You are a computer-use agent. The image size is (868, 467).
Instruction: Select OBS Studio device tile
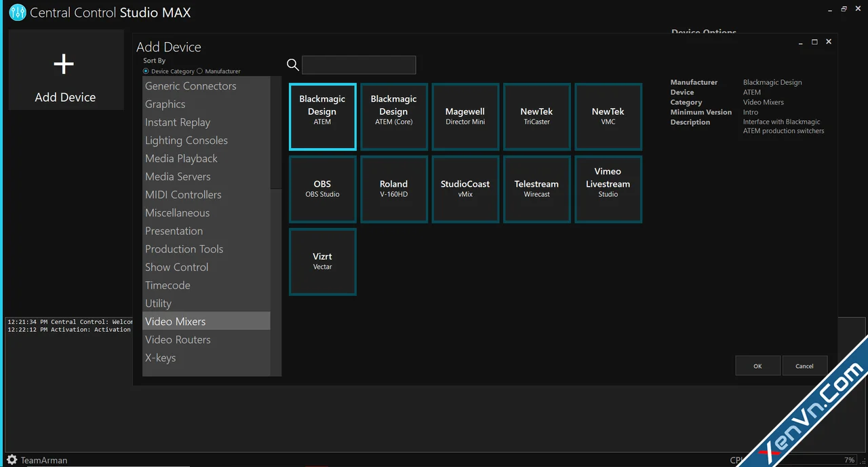pos(323,189)
